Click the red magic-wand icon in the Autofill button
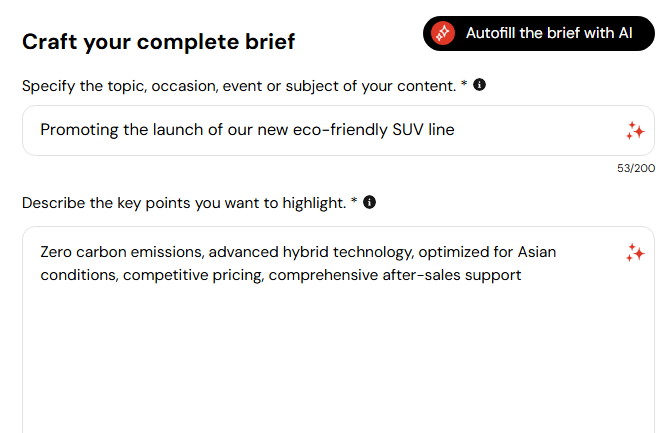Screen dimensions: 672x433 (x=443, y=33)
